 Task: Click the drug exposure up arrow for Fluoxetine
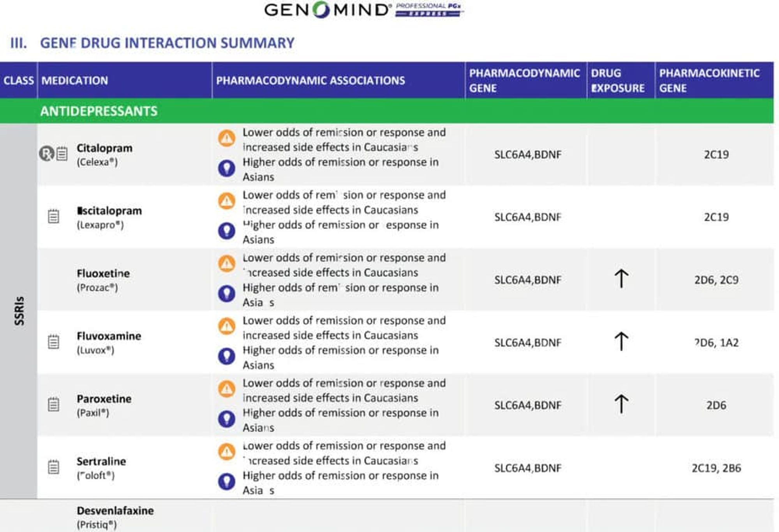pos(621,279)
